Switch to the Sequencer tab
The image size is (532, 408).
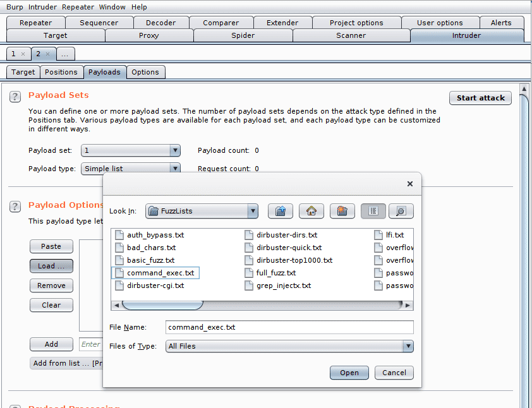coord(99,23)
